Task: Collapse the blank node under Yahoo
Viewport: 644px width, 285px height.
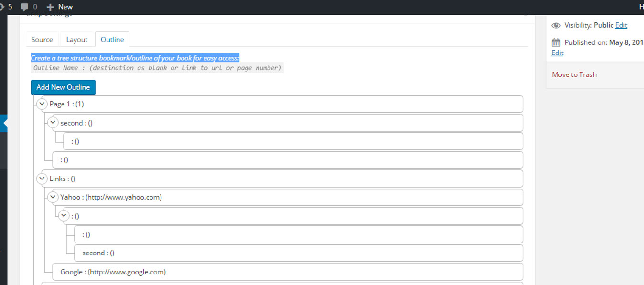Action: [x=64, y=216]
